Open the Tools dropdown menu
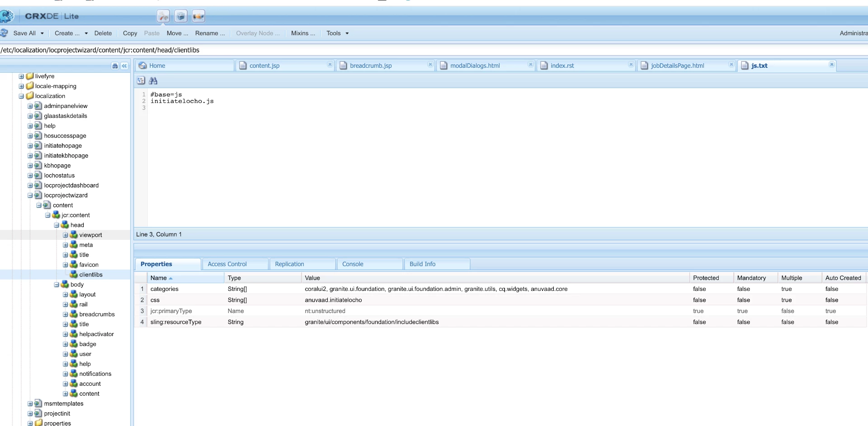This screenshot has width=868, height=426. coord(338,33)
